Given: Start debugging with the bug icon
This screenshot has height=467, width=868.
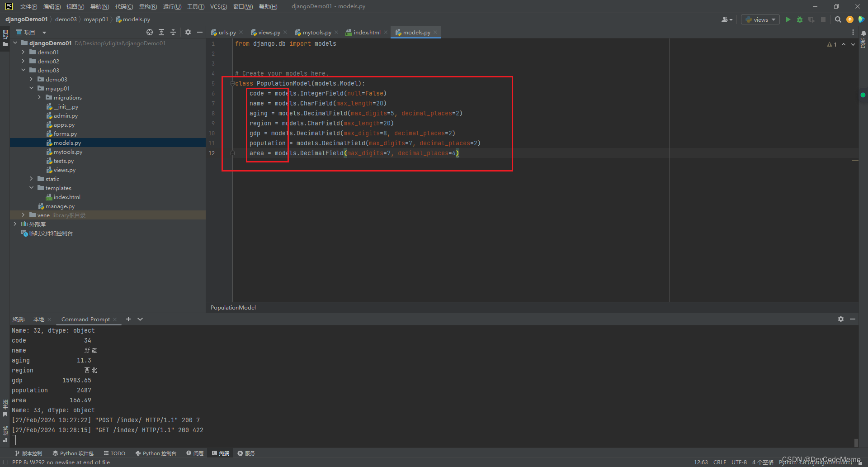Looking at the screenshot, I should point(799,19).
